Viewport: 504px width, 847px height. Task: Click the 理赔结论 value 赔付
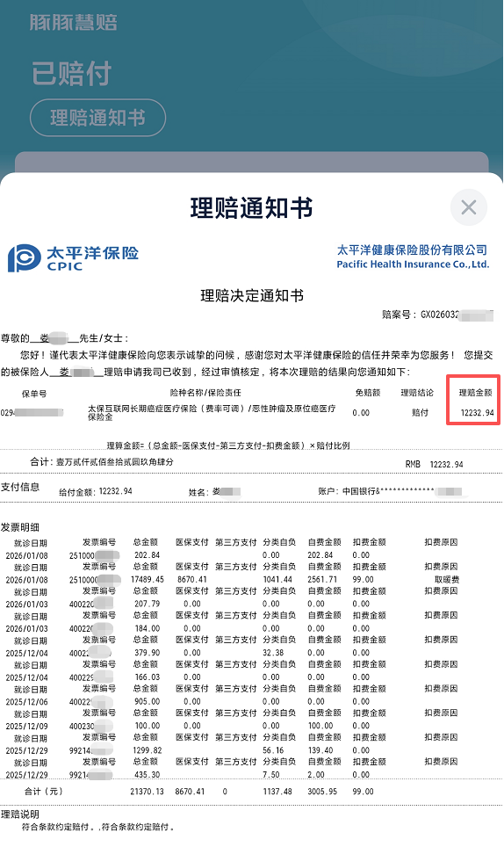point(420,413)
